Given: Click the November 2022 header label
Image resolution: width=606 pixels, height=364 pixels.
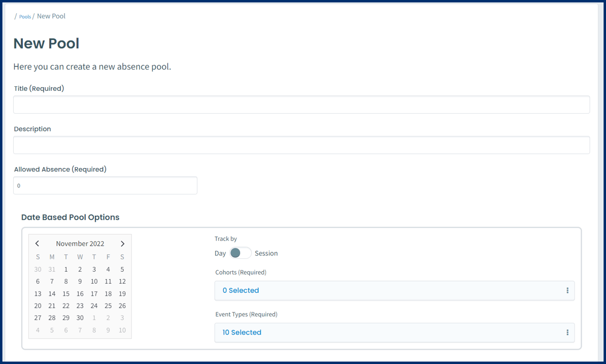Looking at the screenshot, I should [80, 243].
